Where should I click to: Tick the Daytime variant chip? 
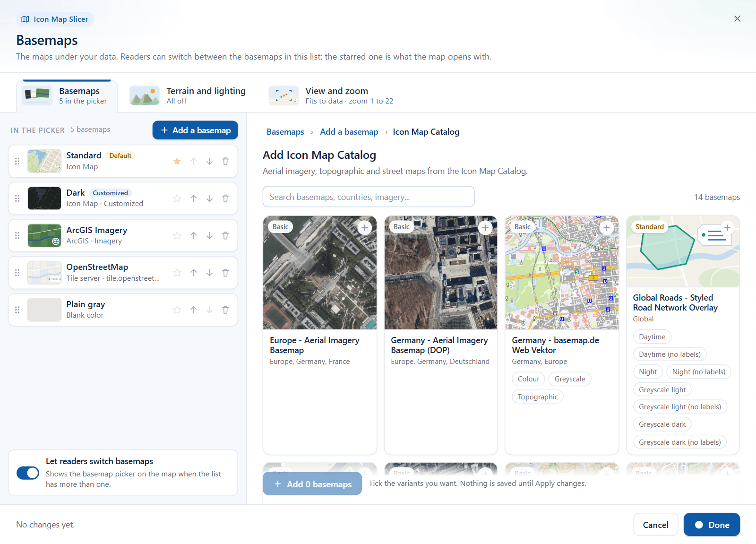(652, 337)
